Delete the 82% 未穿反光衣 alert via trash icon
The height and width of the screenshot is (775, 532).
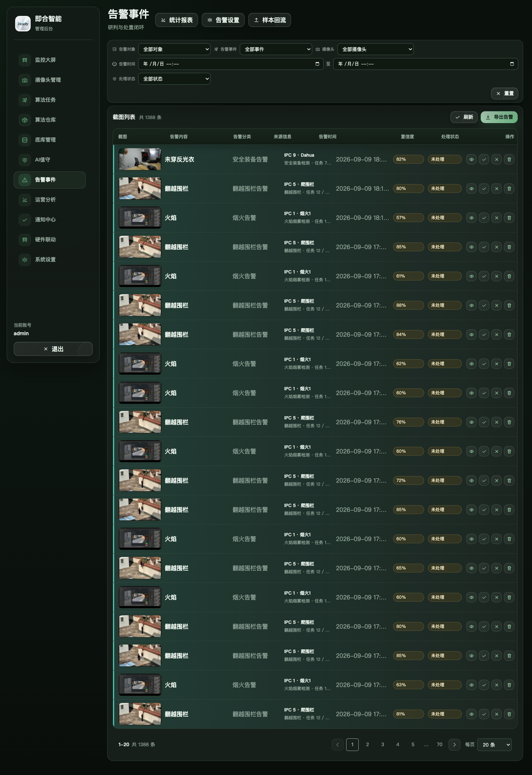[509, 159]
